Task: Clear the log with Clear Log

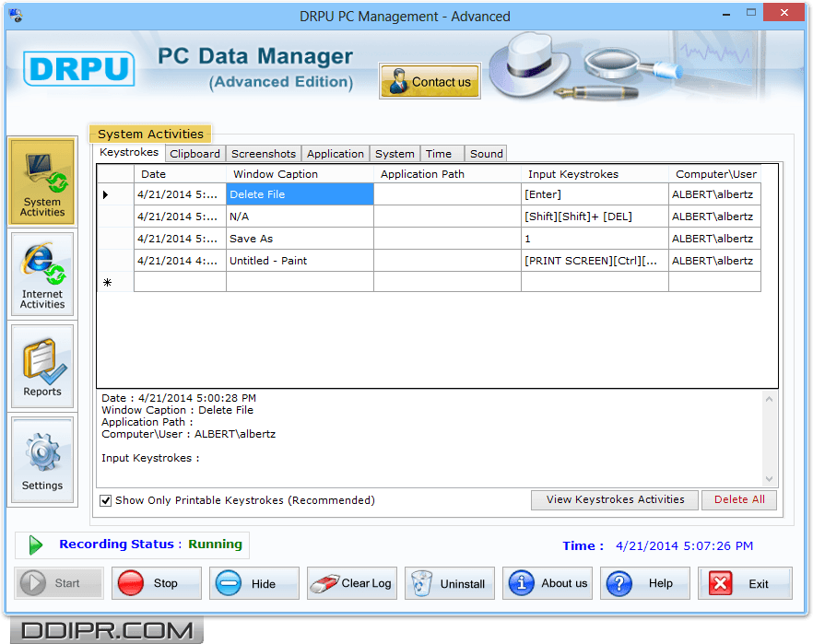Action: [352, 583]
